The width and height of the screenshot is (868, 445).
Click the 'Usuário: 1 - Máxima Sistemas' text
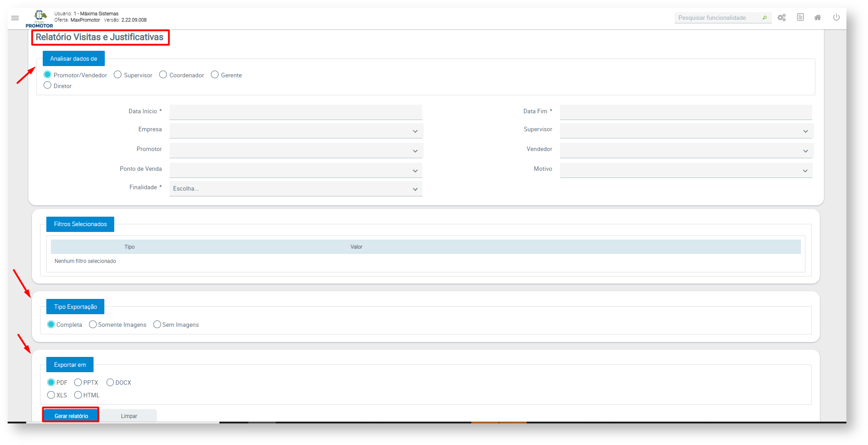(86, 13)
